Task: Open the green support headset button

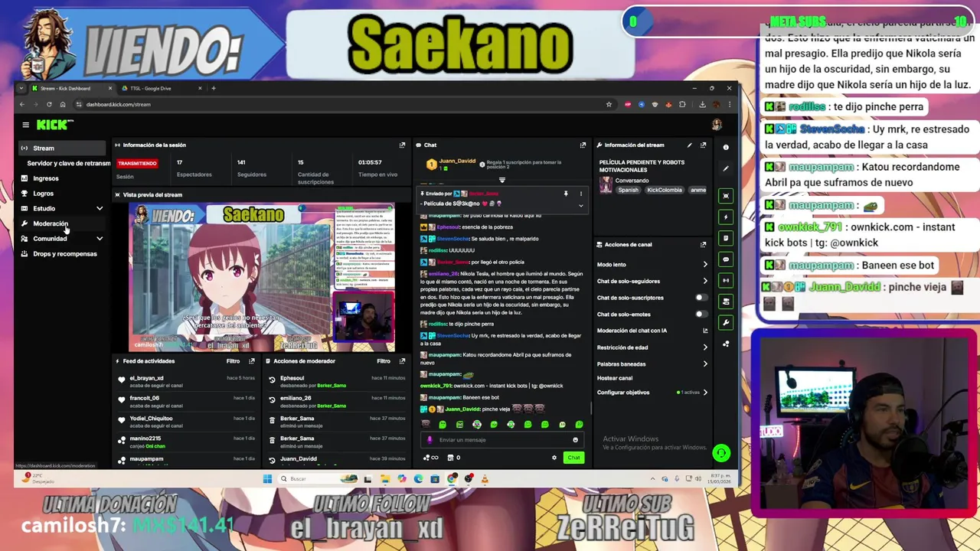Action: pos(721,453)
